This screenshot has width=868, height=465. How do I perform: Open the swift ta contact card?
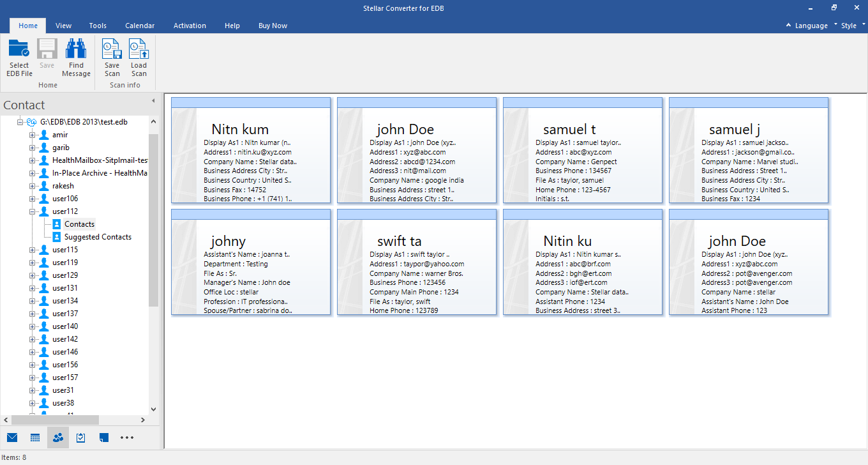click(417, 262)
